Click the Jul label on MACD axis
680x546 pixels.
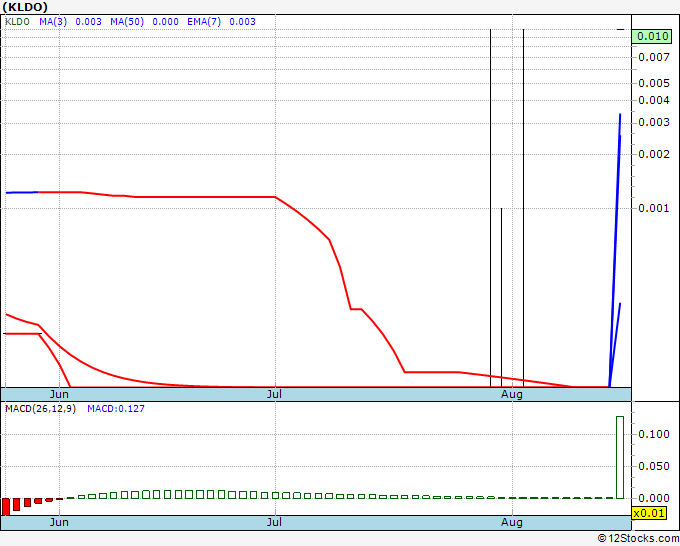274,522
